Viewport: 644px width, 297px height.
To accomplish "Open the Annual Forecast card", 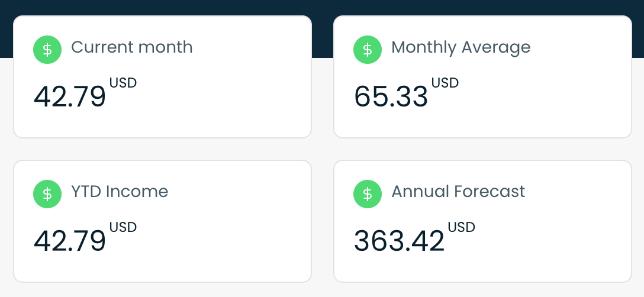I will click(x=482, y=221).
